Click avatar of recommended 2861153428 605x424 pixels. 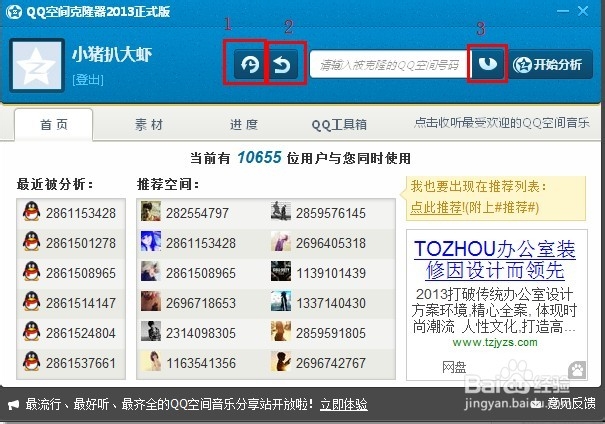click(x=151, y=241)
